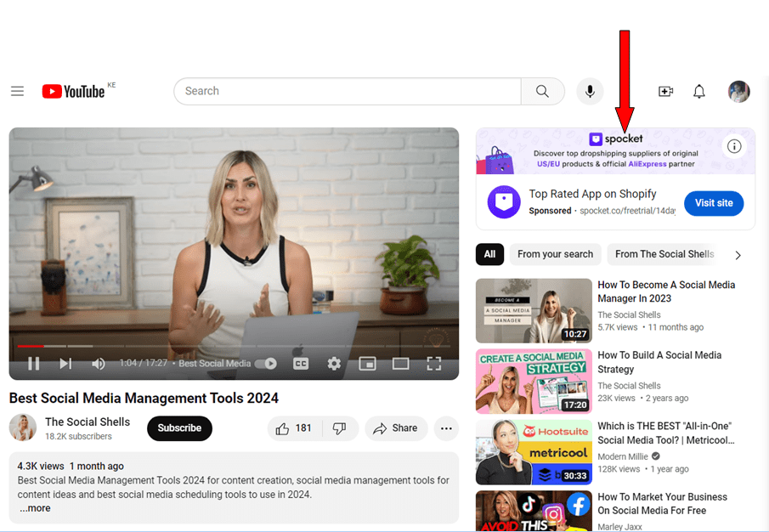Subscribe to The Social Shells channel

(179, 428)
